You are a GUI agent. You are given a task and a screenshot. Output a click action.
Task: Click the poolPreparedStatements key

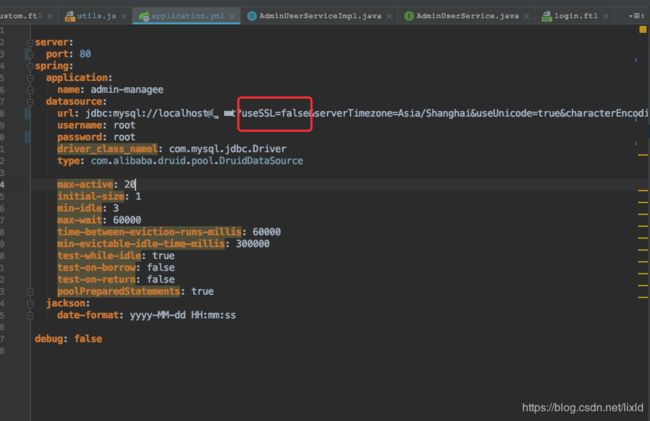click(119, 291)
